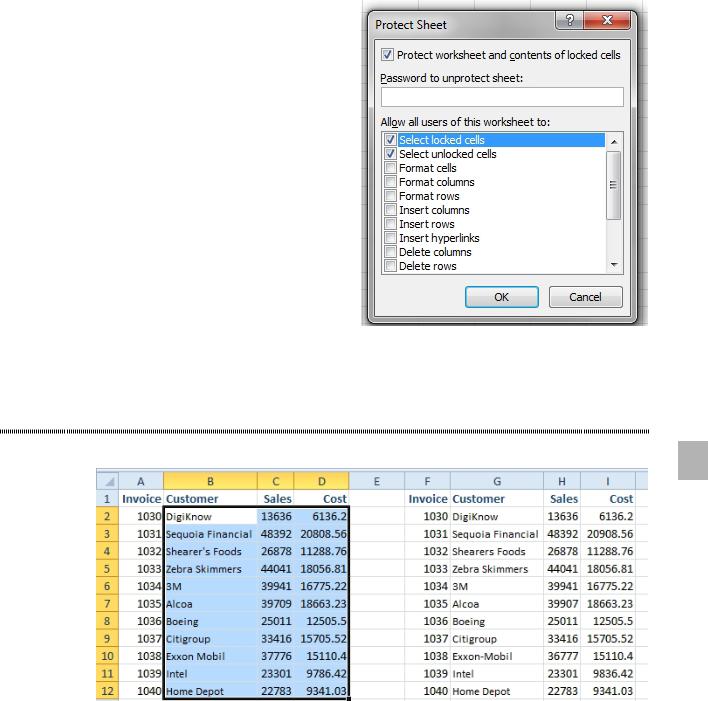This screenshot has width=708, height=701.
Task: Click cost value 9836.42 in column I
Action: pos(608,674)
